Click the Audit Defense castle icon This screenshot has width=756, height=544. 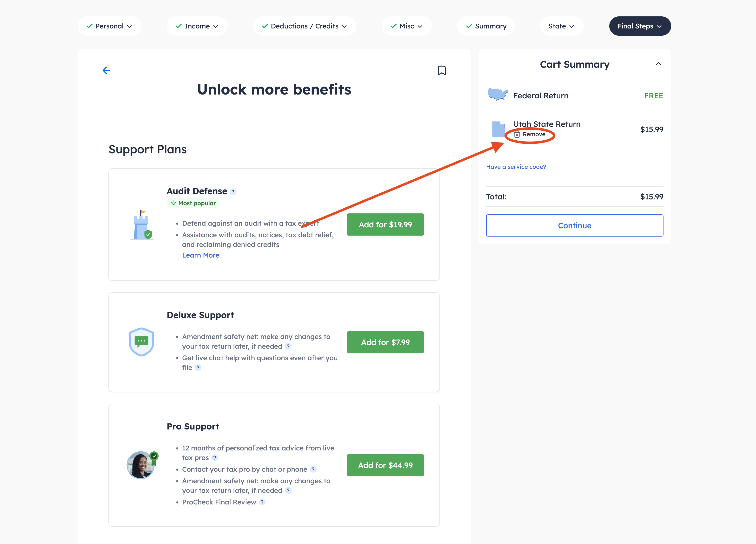click(x=142, y=225)
